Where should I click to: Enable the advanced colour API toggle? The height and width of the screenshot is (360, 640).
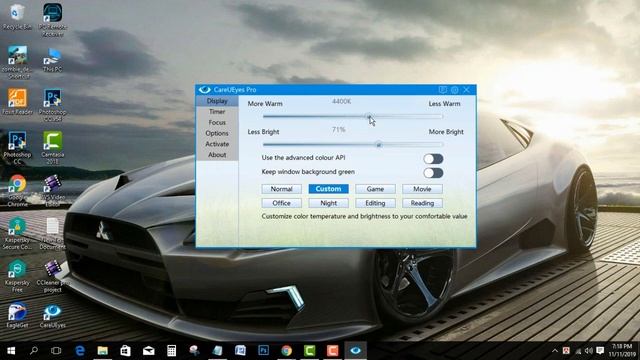click(433, 158)
